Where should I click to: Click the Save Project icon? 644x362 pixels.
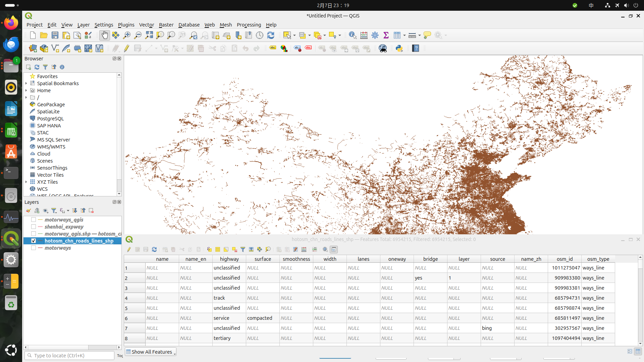(55, 35)
